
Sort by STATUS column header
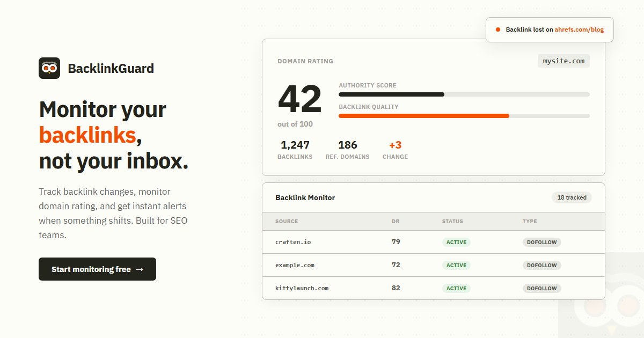click(452, 221)
